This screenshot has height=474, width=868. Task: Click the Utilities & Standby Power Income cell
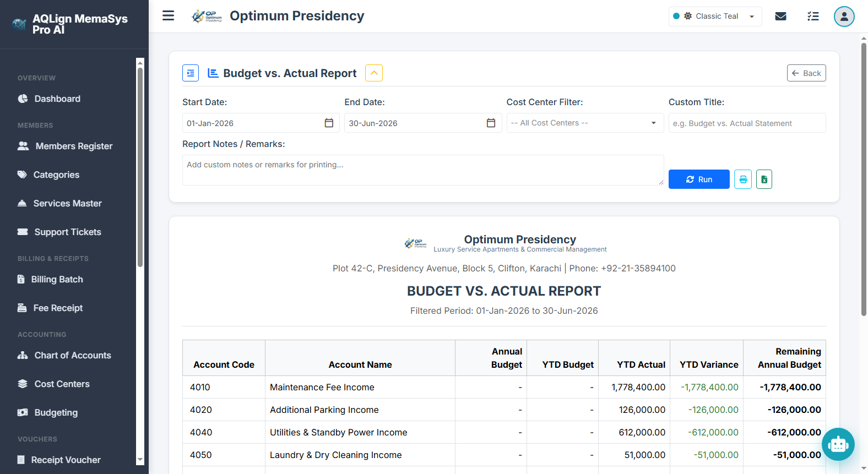360,432
